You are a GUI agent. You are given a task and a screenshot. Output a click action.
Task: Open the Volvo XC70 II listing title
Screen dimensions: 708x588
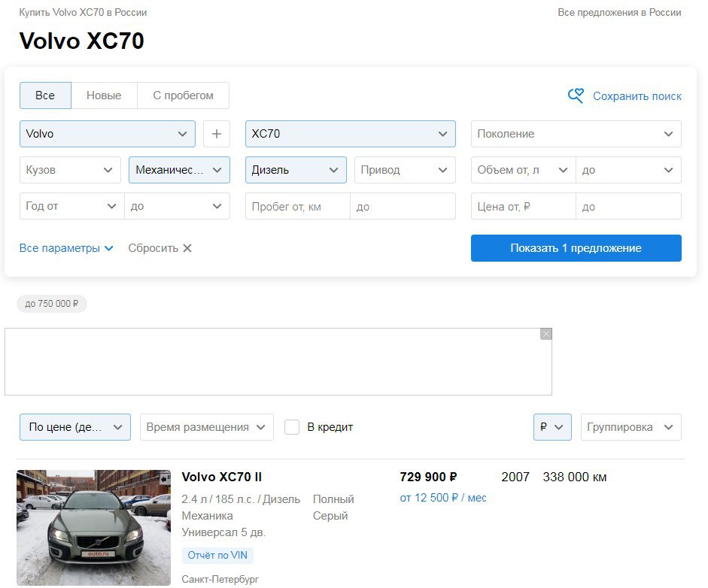[222, 477]
